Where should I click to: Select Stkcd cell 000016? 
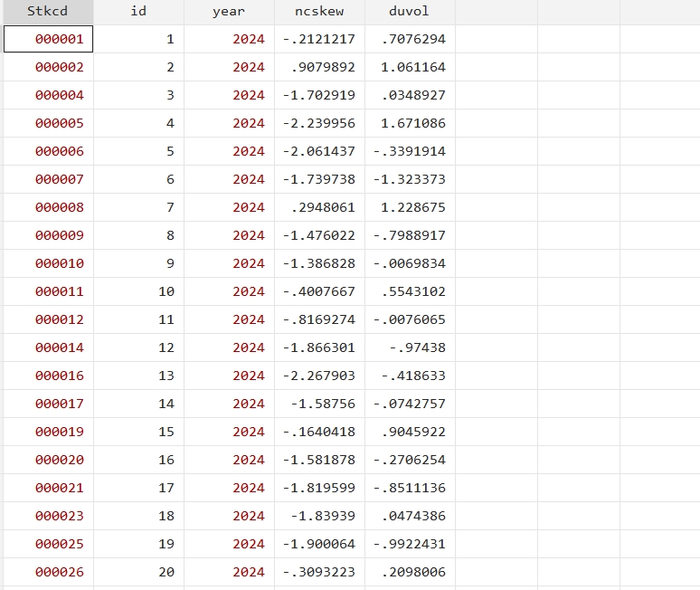click(x=48, y=376)
